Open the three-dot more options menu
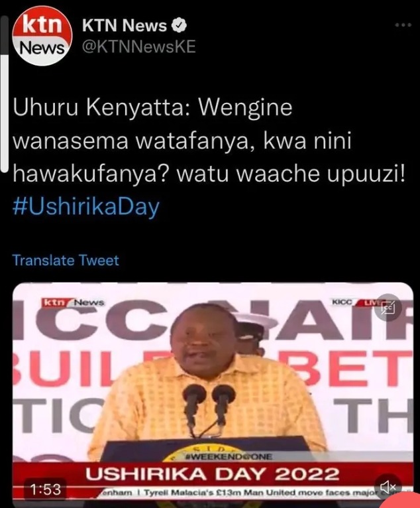The width and height of the screenshot is (420, 508). (403, 25)
